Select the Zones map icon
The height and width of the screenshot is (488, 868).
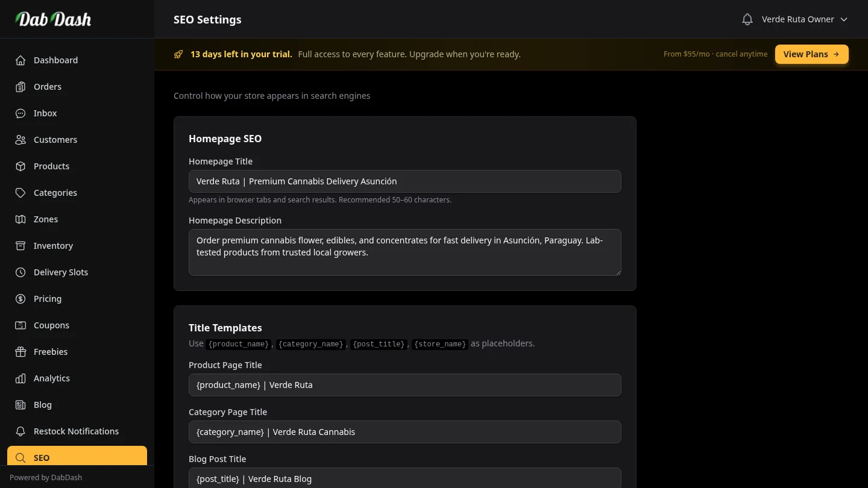tap(20, 219)
